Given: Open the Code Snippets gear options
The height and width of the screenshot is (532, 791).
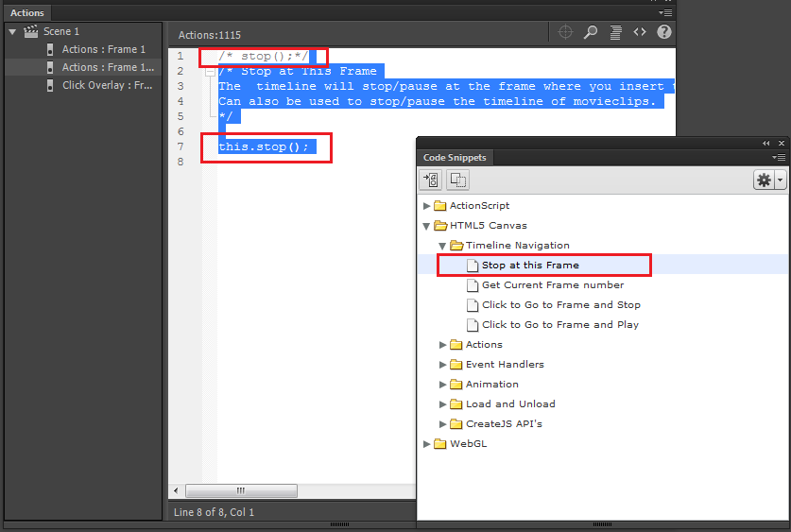Looking at the screenshot, I should click(x=765, y=180).
